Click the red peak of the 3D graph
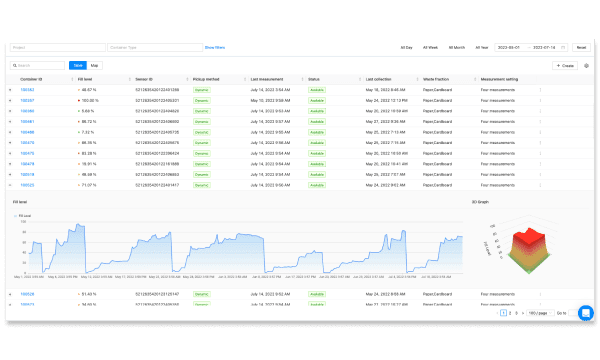 click(x=530, y=236)
